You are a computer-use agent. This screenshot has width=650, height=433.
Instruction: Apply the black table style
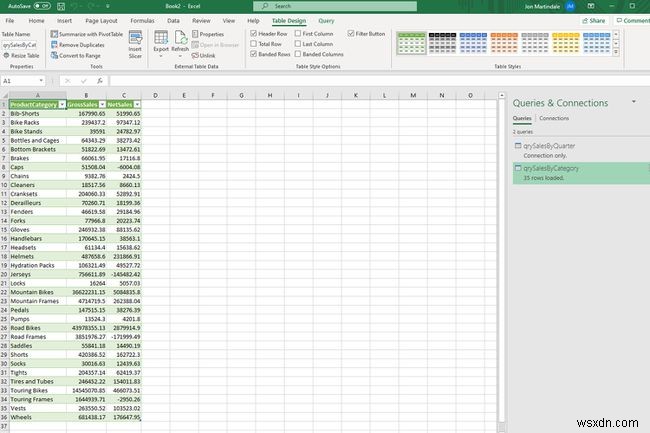442,43
